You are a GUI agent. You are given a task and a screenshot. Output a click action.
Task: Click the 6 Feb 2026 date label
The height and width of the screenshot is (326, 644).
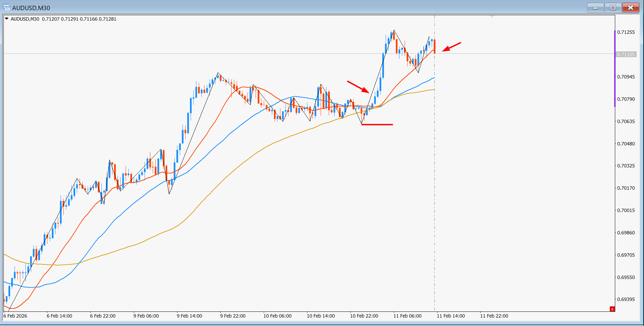(15, 316)
